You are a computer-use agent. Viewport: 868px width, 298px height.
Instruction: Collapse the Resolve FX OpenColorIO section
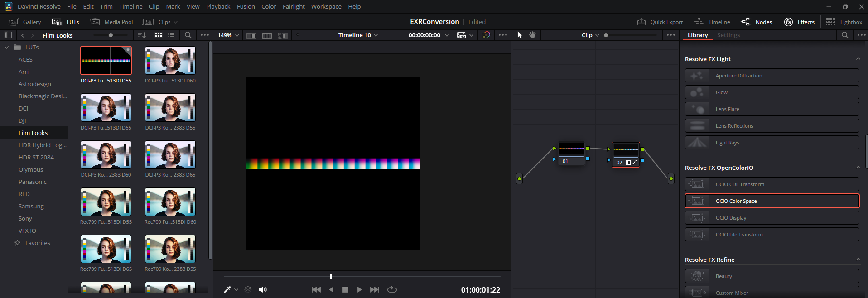(x=858, y=168)
